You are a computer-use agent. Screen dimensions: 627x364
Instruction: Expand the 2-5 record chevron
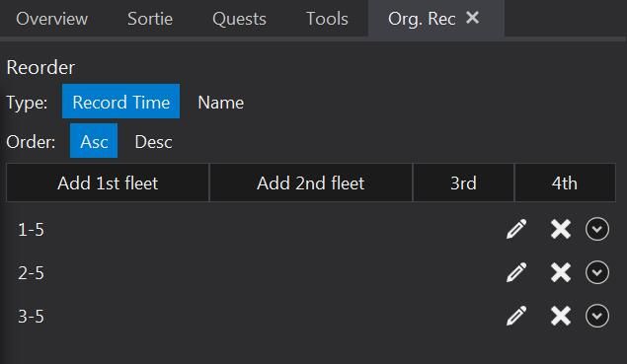click(x=597, y=272)
